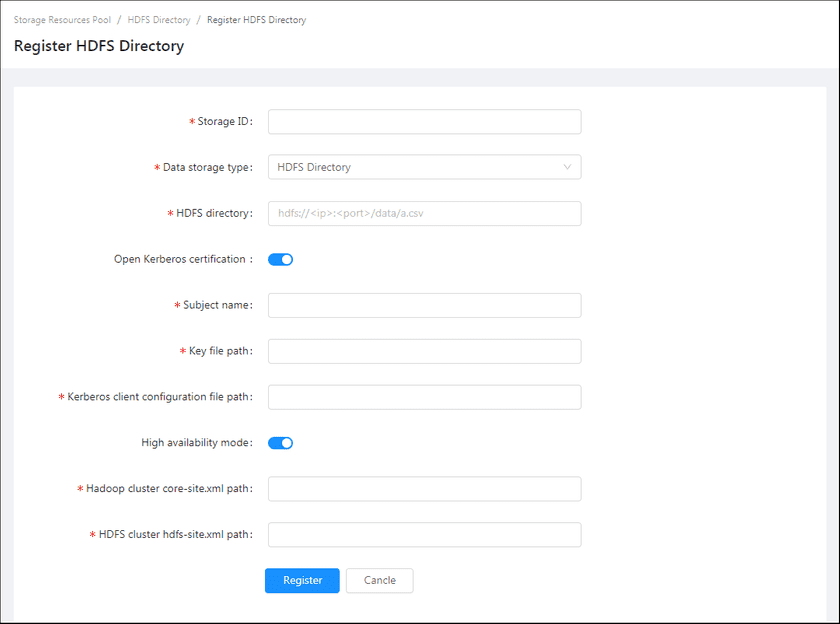Click into the HDFS directory path field
This screenshot has width=840, height=624.
(x=424, y=213)
